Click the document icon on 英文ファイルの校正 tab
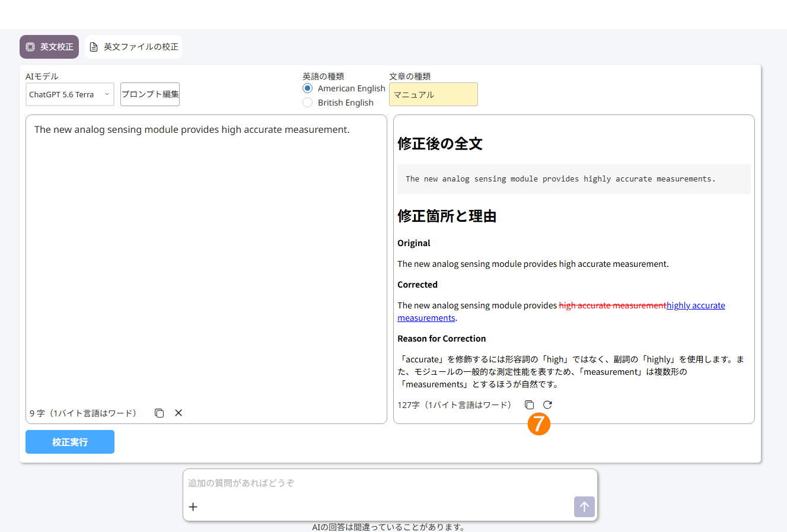This screenshot has width=787, height=532. pos(94,47)
